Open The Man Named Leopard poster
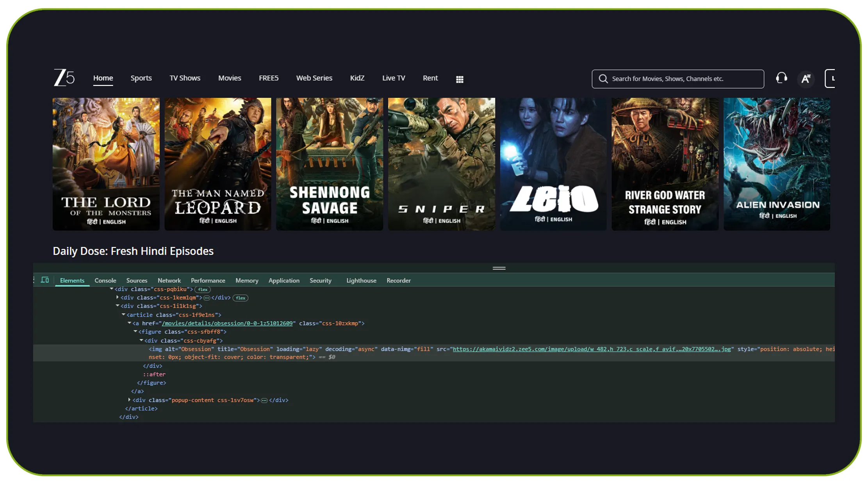 coord(218,164)
